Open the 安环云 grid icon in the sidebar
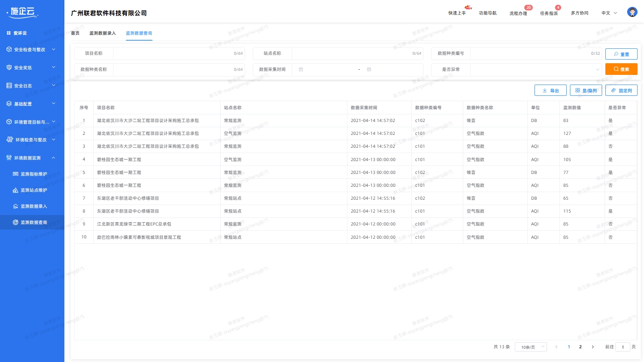Image resolution: width=644 pixels, height=362 pixels. click(9, 33)
